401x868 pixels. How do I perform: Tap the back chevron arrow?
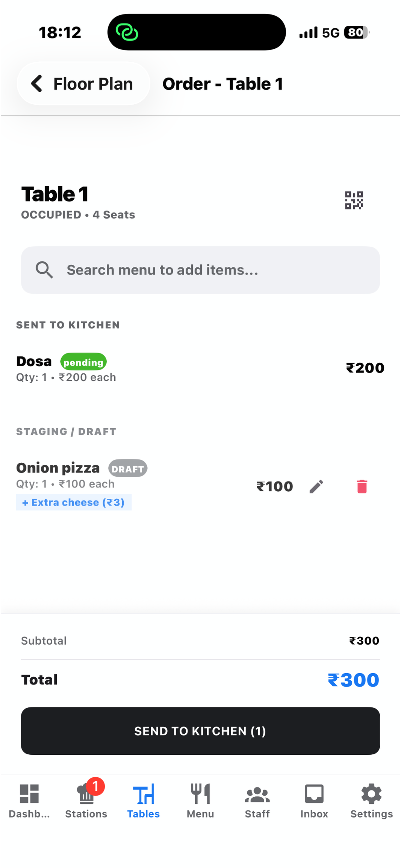tap(36, 84)
